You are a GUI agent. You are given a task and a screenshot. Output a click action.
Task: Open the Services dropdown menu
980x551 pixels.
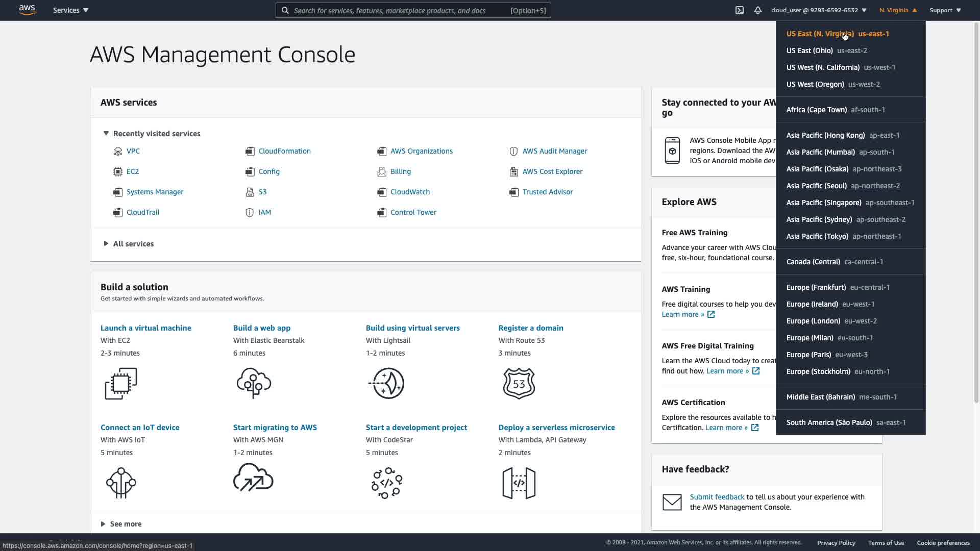70,10
